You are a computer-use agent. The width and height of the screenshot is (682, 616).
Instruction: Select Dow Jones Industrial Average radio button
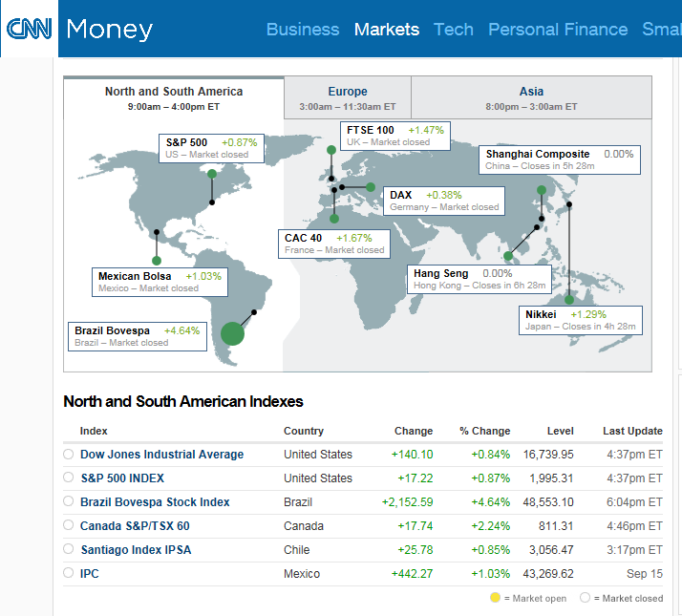click(68, 455)
